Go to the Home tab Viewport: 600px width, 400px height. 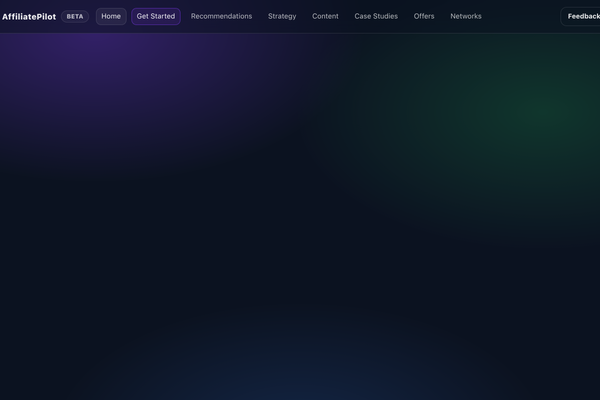(x=111, y=16)
